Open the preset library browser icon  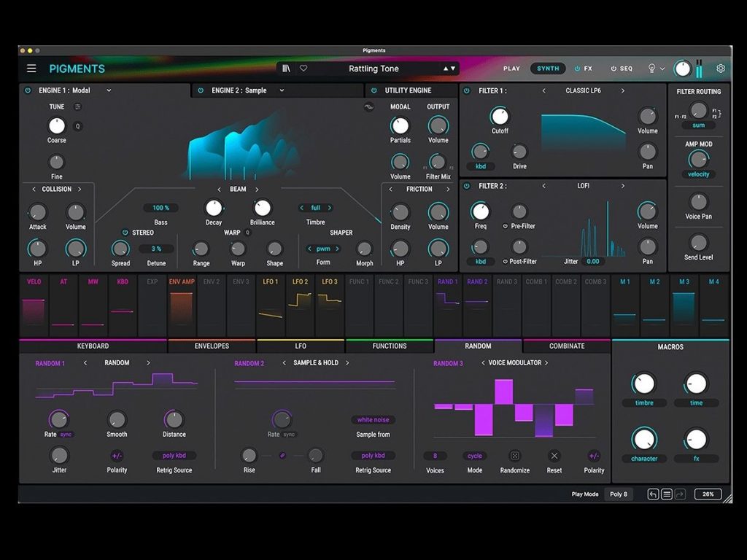(287, 68)
